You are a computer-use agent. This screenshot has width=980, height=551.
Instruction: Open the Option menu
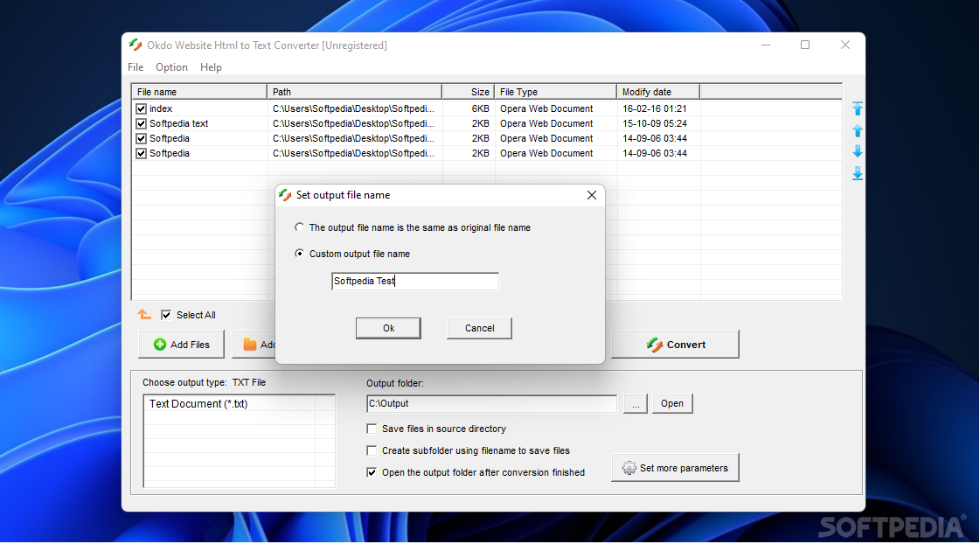click(x=172, y=67)
